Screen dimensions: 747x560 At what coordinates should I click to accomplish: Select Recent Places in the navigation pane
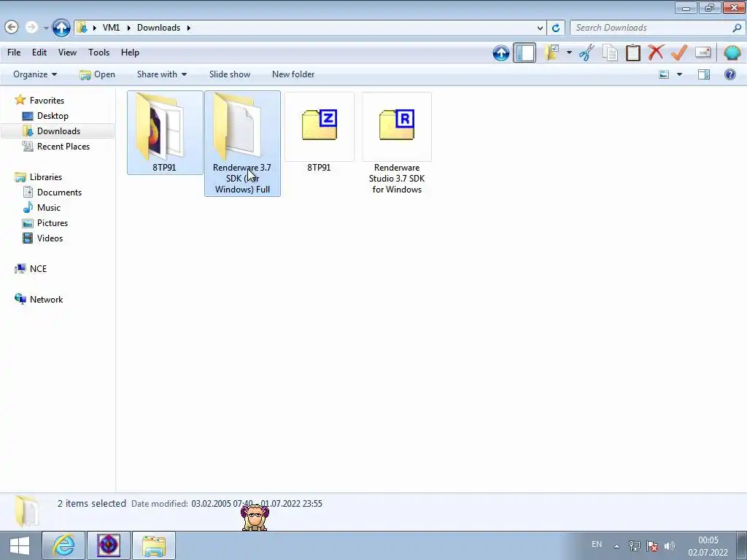tap(56, 146)
